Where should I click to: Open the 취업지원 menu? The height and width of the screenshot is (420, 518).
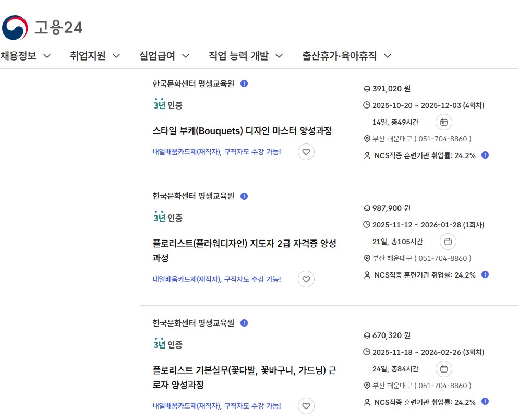point(95,56)
